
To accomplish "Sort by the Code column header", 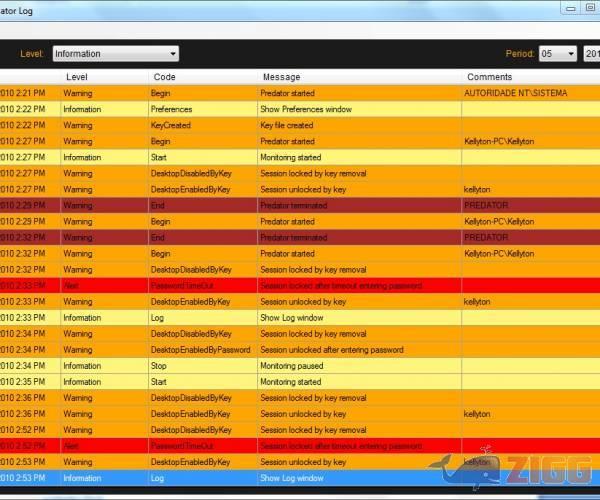I will pos(164,77).
